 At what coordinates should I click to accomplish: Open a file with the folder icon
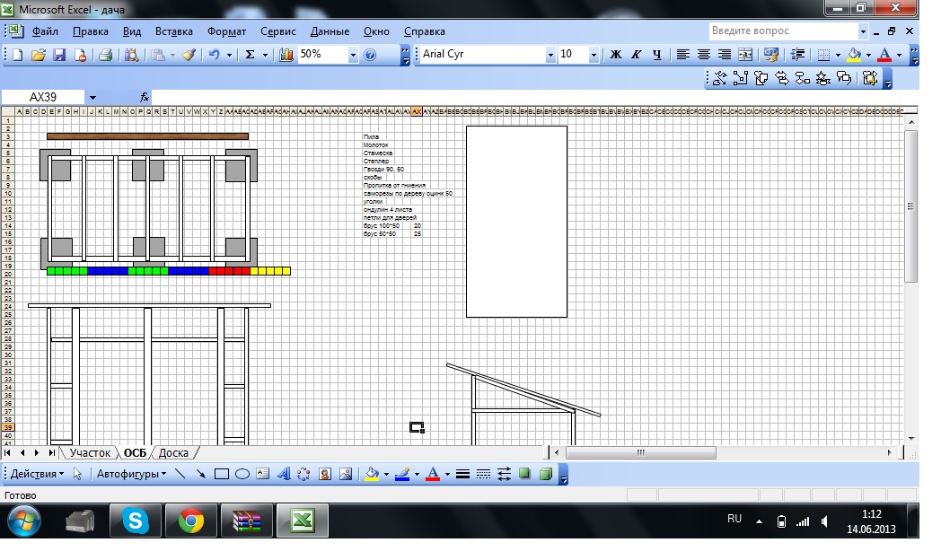coord(39,55)
